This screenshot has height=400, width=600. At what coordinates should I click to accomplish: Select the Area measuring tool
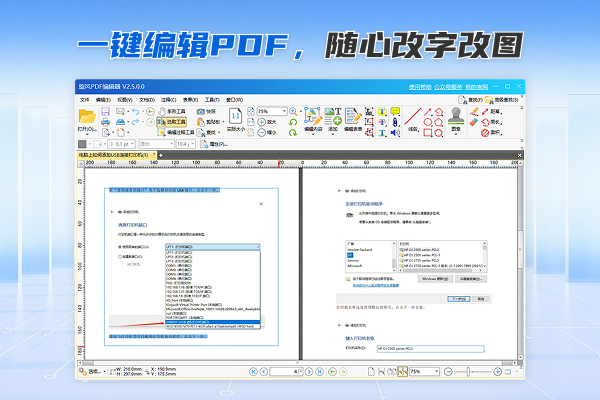click(491, 133)
